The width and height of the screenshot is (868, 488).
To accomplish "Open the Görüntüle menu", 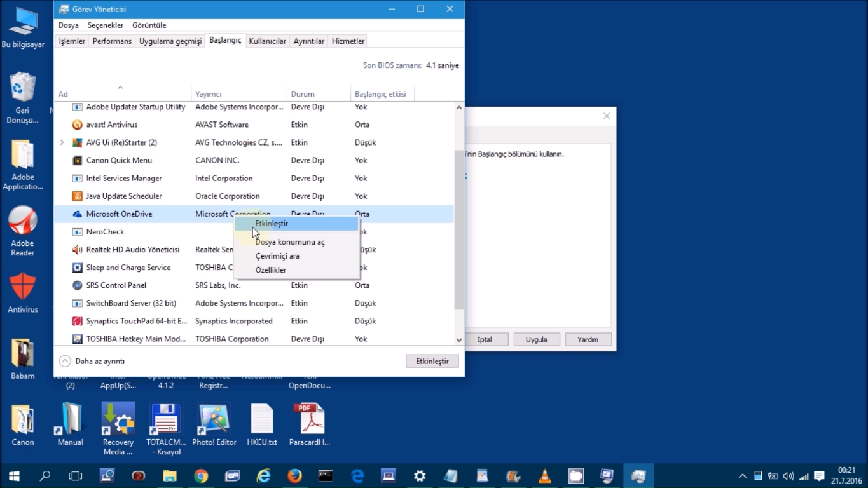I will tap(149, 25).
